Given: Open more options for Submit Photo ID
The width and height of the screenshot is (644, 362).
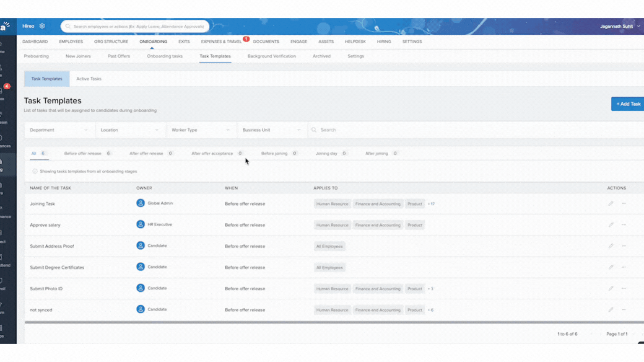Looking at the screenshot, I should click(x=624, y=288).
